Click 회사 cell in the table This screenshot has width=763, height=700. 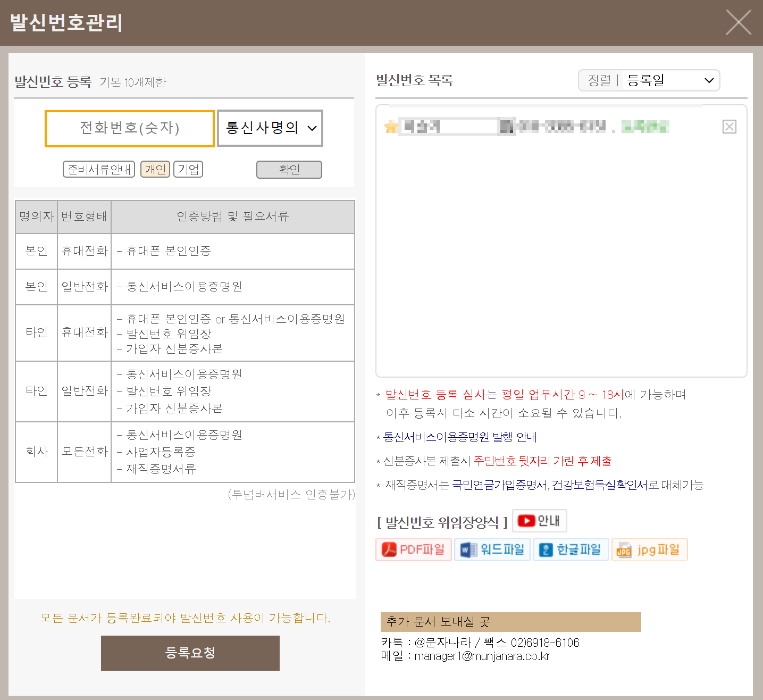coord(37,452)
